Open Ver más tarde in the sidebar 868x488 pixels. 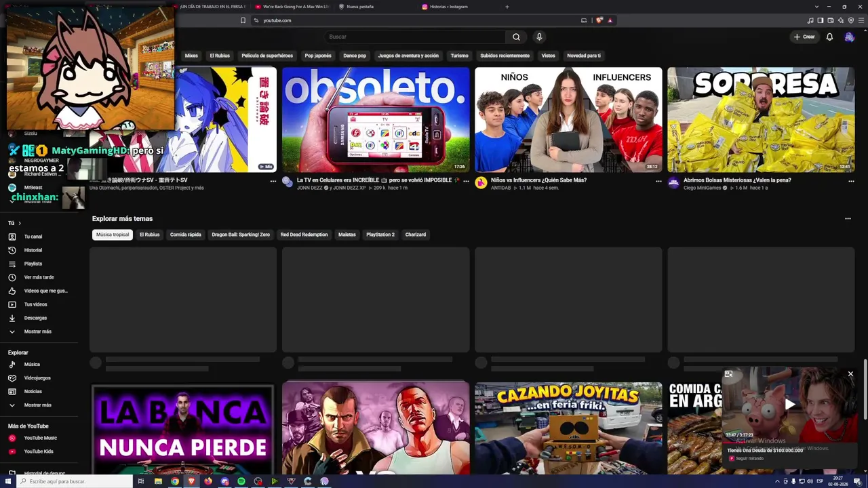coord(39,277)
